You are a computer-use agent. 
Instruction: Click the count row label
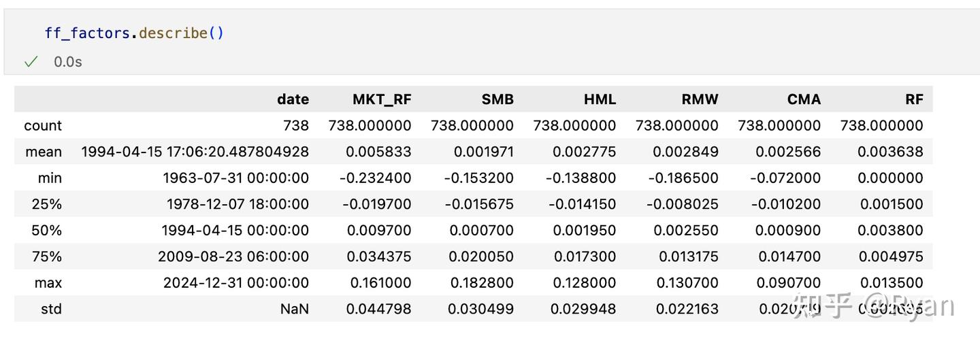point(43,126)
